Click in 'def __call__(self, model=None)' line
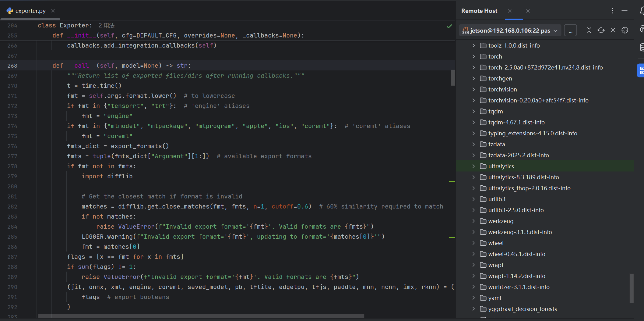 pyautogui.click(x=121, y=66)
